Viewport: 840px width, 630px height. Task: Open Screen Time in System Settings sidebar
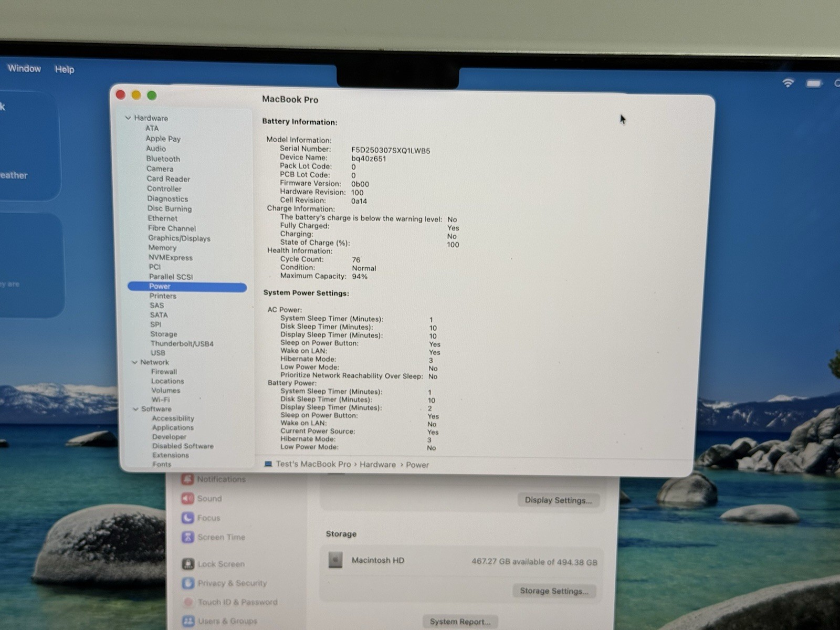(214, 537)
